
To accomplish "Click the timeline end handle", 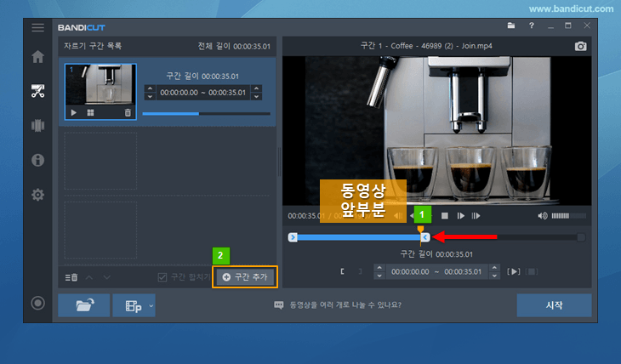I will coord(425,237).
